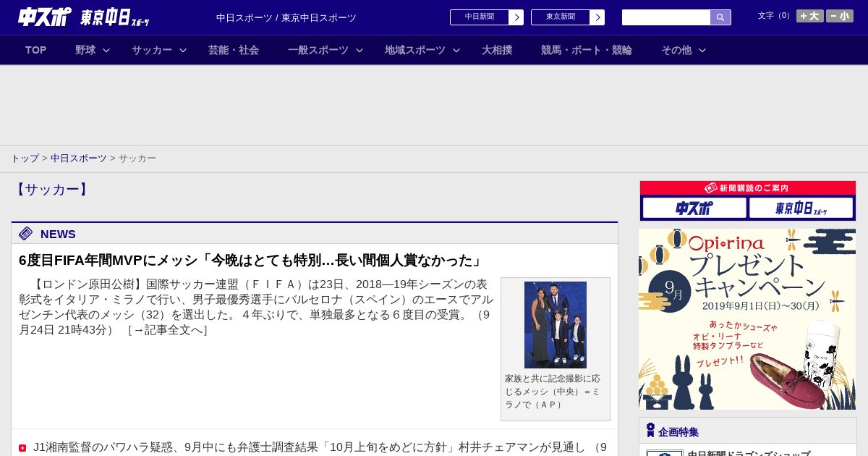Click the 東京中日スポーツ logo in the header
Viewport: 868px width, 456px height.
pos(115,17)
